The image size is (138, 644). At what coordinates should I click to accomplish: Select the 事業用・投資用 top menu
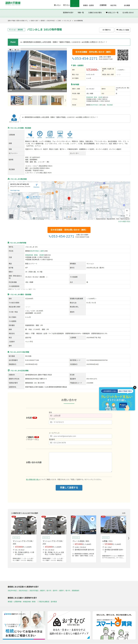click(88, 5)
